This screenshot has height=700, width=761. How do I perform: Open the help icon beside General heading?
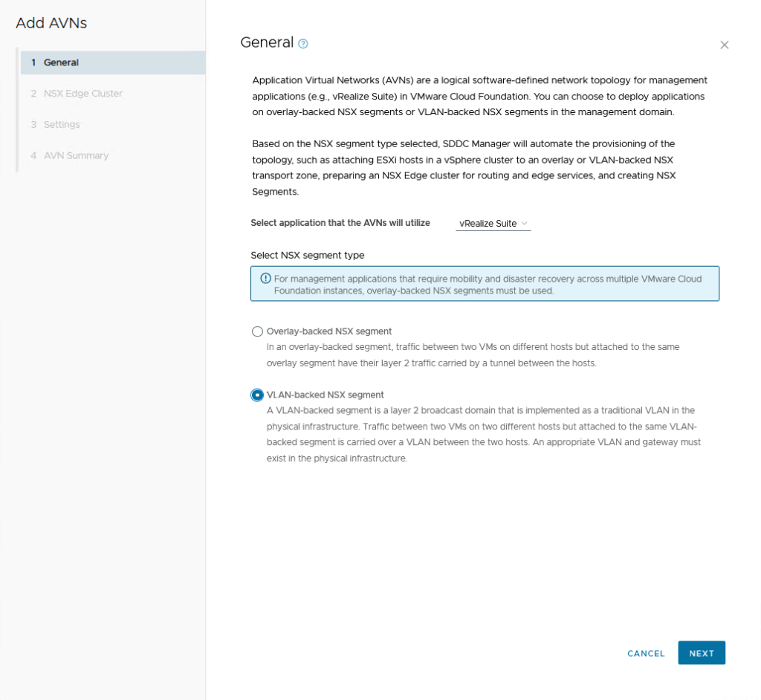click(x=303, y=44)
